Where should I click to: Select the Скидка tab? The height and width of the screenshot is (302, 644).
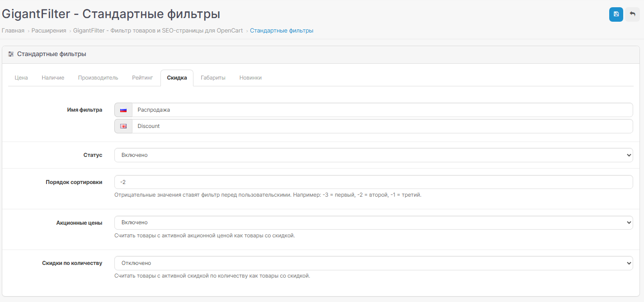click(x=177, y=78)
